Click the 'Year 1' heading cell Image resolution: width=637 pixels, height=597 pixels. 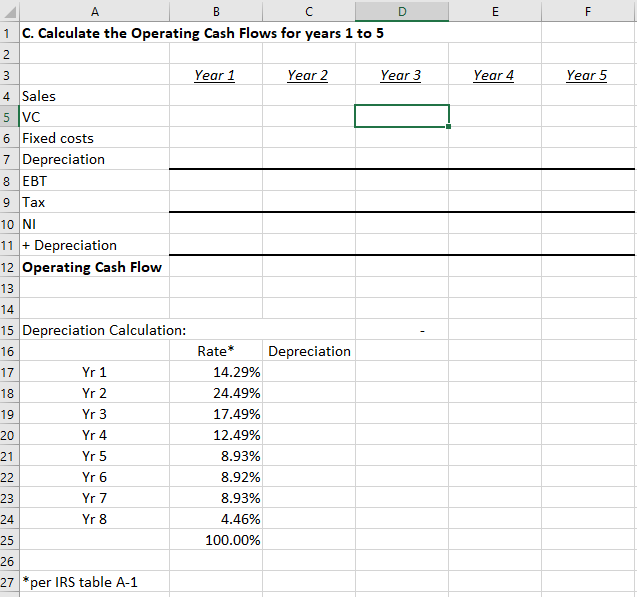(216, 75)
